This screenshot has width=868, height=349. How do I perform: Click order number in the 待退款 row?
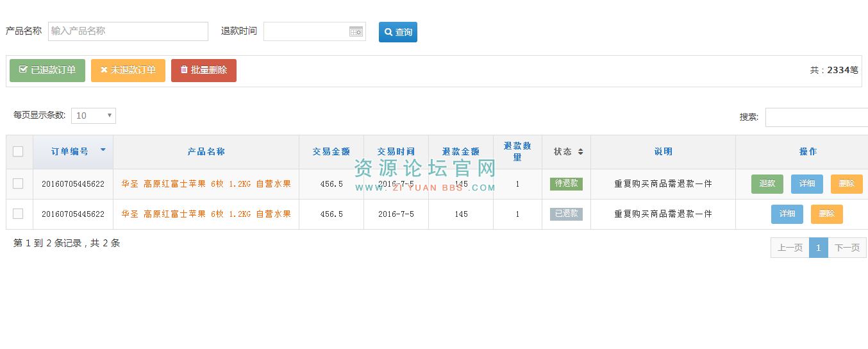[x=73, y=184]
